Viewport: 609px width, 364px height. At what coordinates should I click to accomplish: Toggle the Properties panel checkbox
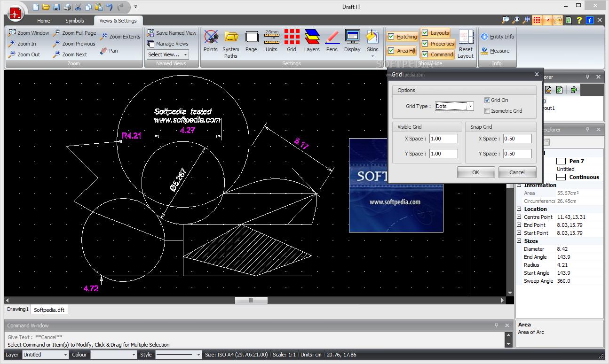(425, 44)
